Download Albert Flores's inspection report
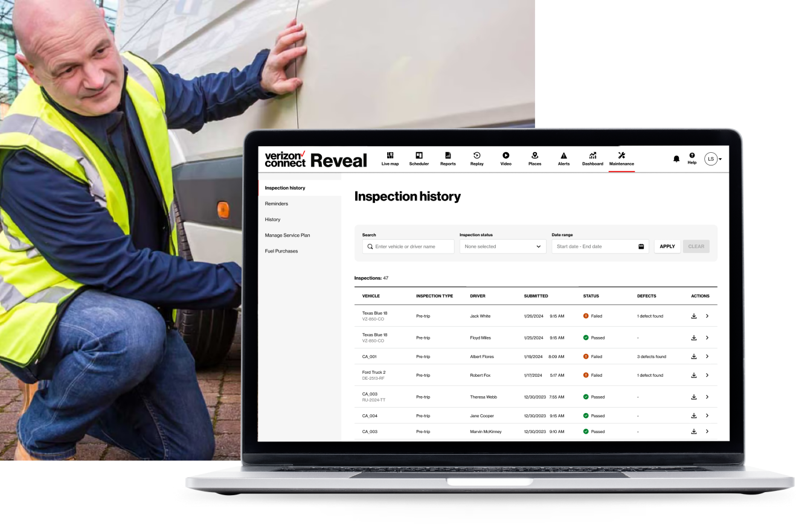The height and width of the screenshot is (532, 796). (x=694, y=356)
